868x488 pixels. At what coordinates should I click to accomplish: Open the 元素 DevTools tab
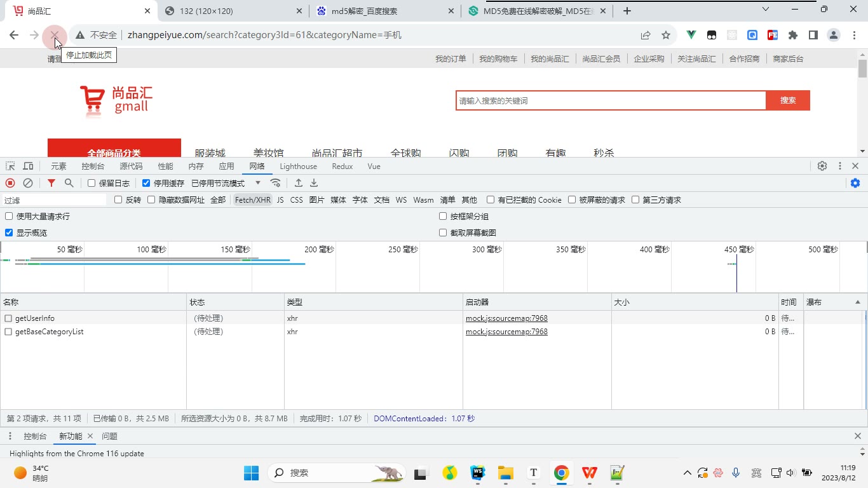point(58,166)
